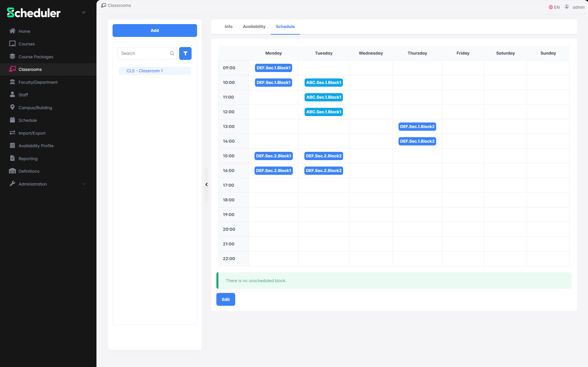Open Course Packages via its stack icon

12,56
